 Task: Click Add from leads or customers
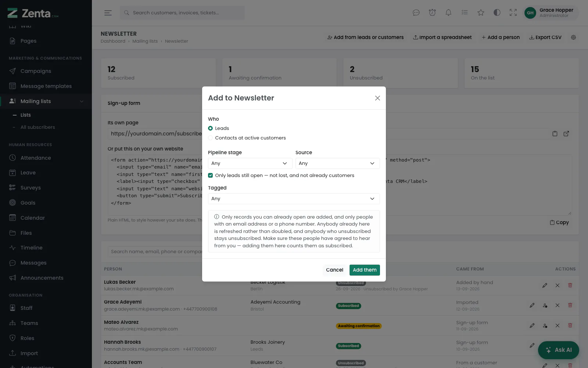pyautogui.click(x=365, y=38)
